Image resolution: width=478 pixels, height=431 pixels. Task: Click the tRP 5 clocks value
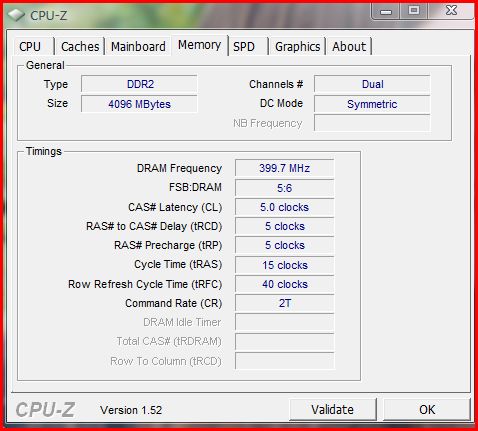coord(284,245)
